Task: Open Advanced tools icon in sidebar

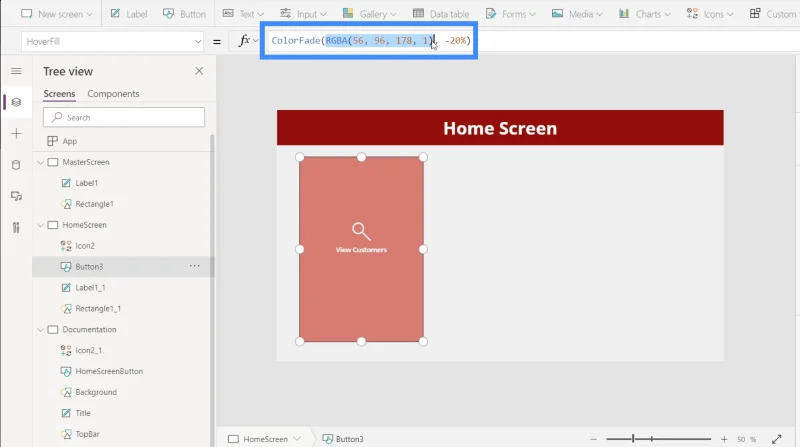Action: point(16,228)
